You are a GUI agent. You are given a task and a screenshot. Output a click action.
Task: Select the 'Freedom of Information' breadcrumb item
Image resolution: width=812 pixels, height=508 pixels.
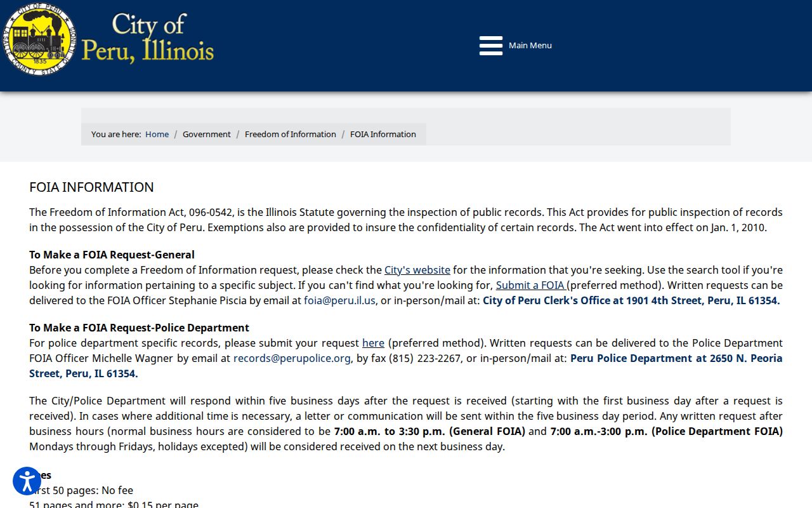[291, 134]
